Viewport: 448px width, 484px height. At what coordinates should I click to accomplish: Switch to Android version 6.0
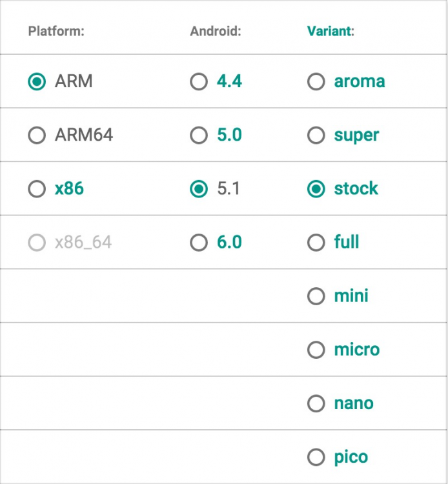[x=199, y=243]
